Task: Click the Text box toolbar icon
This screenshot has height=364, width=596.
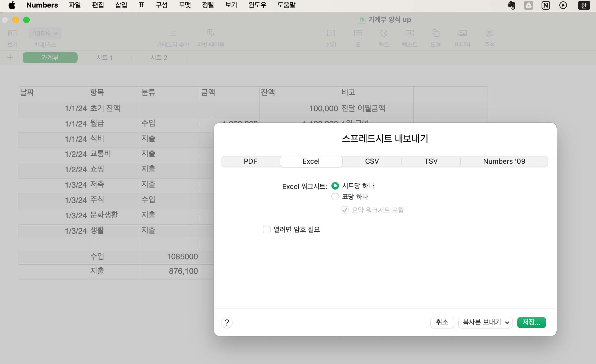Action: pyautogui.click(x=410, y=33)
